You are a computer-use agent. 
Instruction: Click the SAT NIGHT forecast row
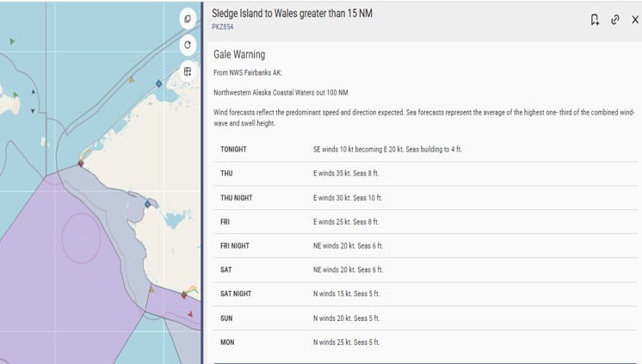click(x=425, y=294)
